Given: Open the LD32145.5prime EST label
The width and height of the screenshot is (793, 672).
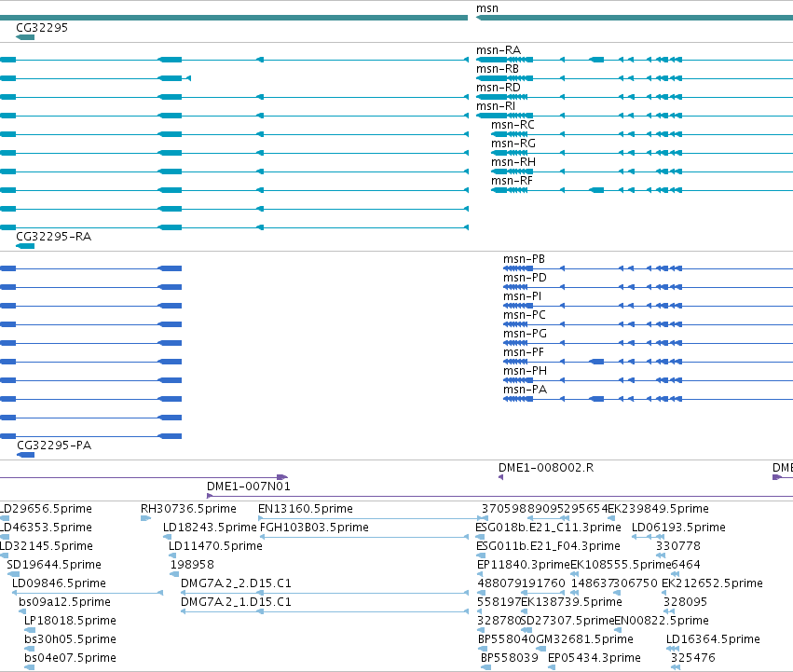Looking at the screenshot, I should pyautogui.click(x=46, y=546).
